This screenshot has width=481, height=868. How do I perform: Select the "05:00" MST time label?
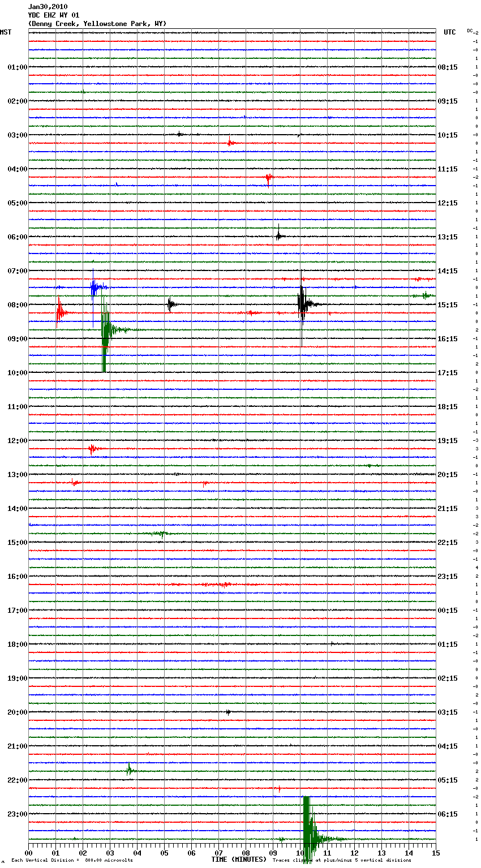[18, 203]
